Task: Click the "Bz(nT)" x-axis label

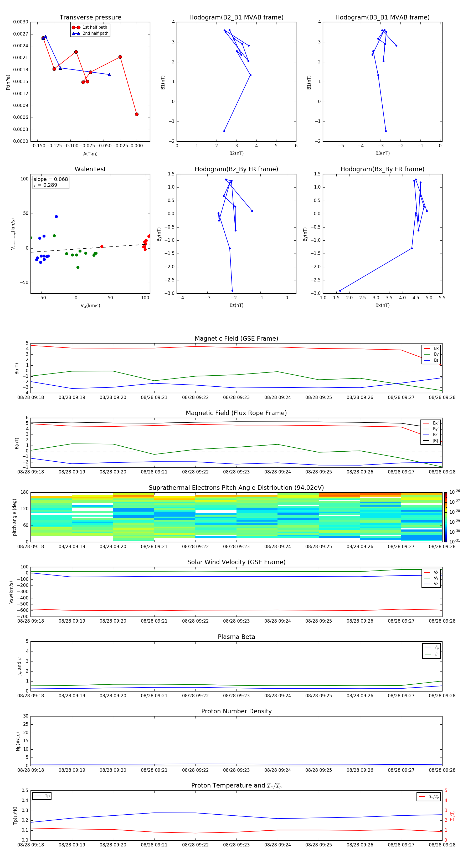Action: tap(236, 305)
